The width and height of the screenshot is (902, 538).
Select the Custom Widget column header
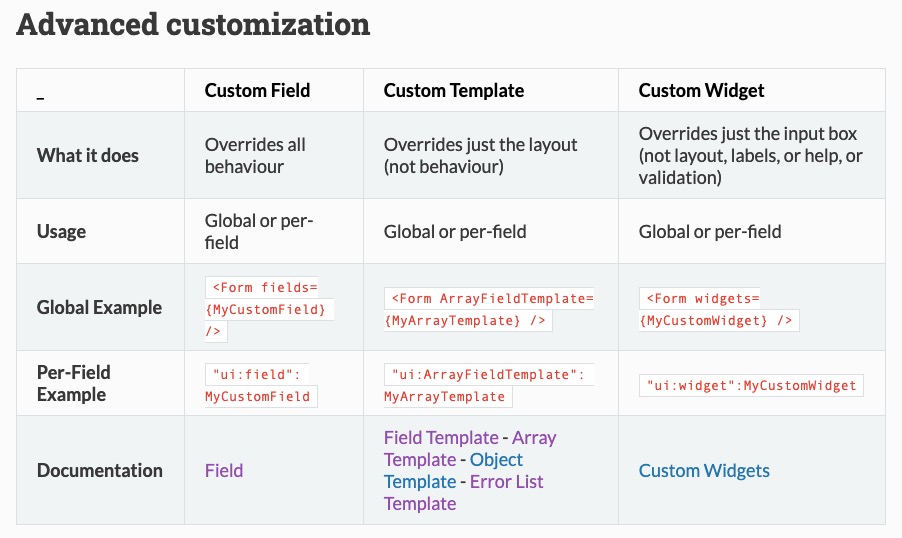pyautogui.click(x=701, y=90)
